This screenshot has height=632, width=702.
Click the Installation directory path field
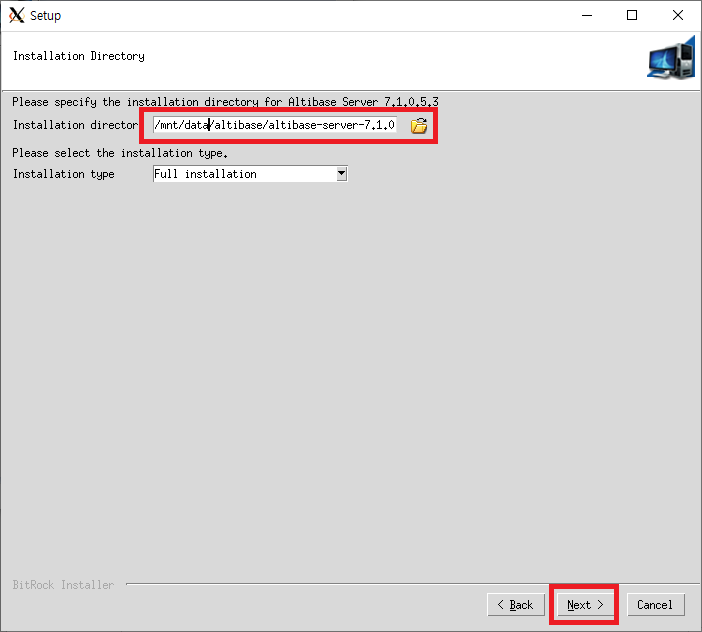tap(274, 125)
